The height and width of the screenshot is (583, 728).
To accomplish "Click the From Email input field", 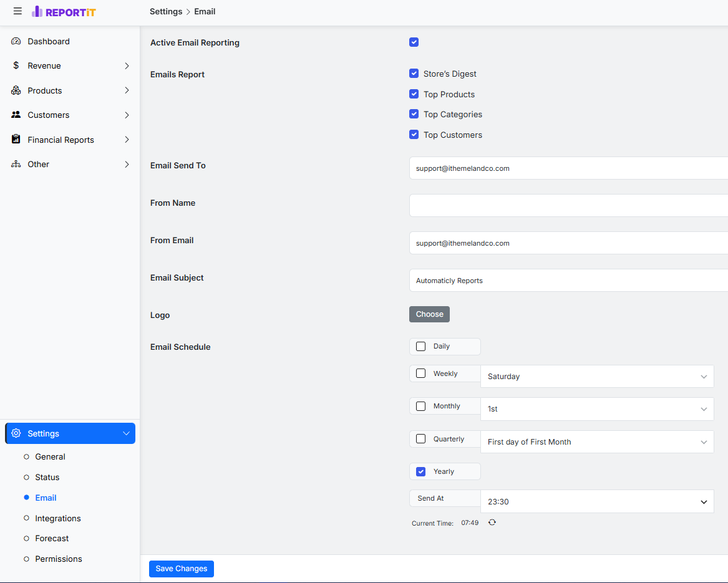I will point(568,243).
